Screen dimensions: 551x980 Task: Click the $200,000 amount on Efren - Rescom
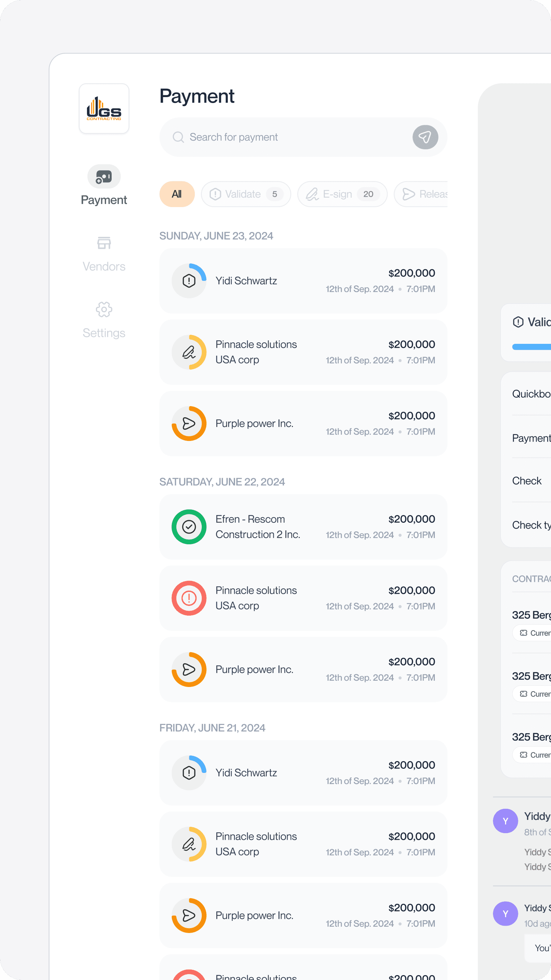point(412,519)
